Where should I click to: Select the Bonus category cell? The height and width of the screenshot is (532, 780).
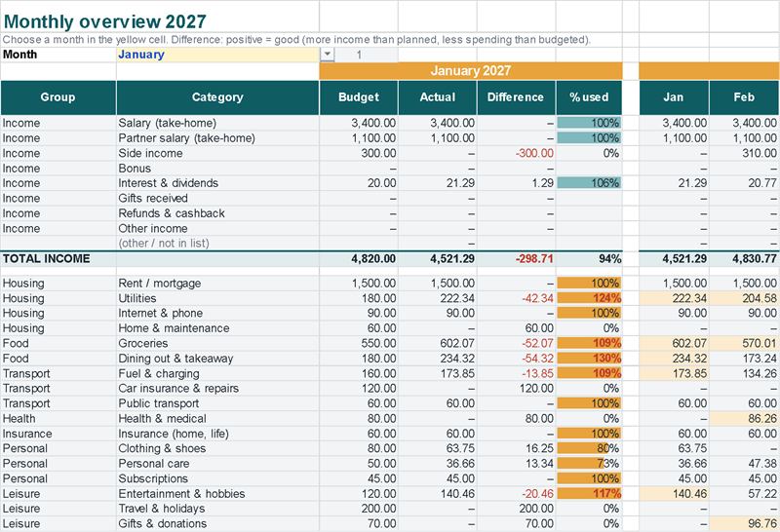(x=217, y=168)
